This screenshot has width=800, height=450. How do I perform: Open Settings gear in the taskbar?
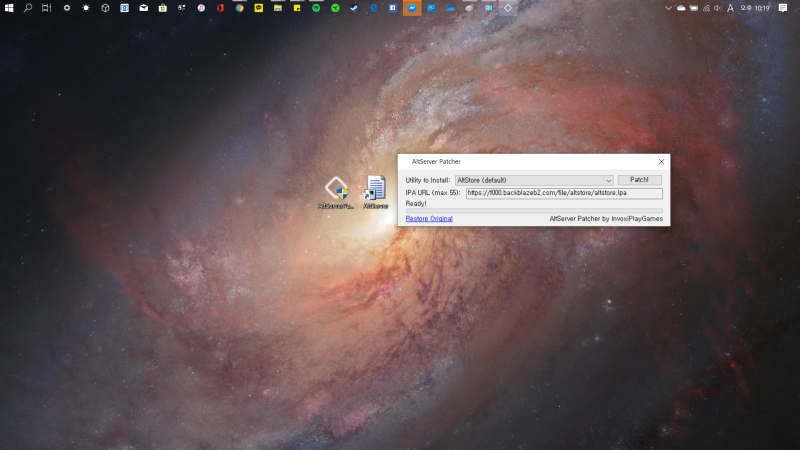(66, 8)
